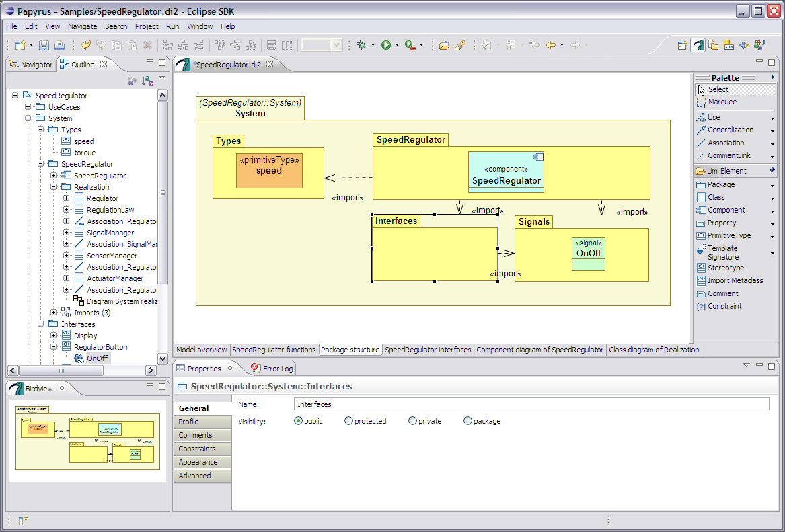
Task: Click the Name input field
Action: click(x=531, y=404)
